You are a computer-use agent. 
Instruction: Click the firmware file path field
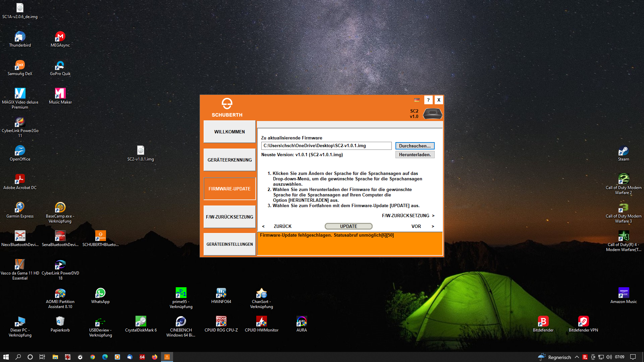[326, 146]
